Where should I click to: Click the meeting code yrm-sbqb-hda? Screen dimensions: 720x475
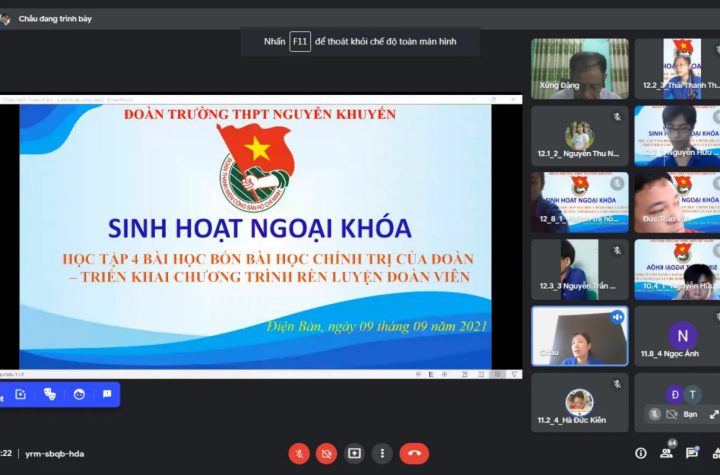click(x=55, y=454)
